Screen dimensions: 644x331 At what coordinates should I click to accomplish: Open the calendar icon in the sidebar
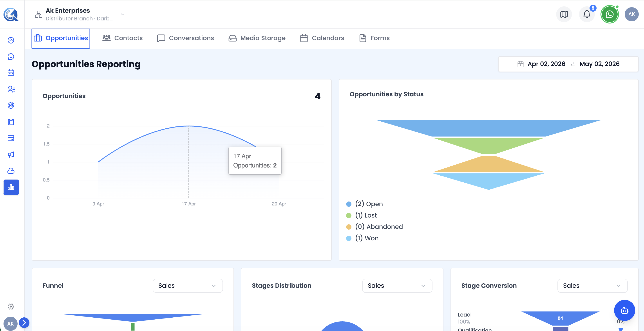pyautogui.click(x=11, y=73)
